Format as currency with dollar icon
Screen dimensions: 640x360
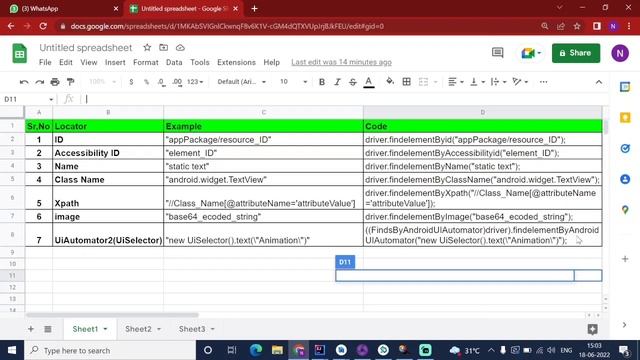click(x=131, y=82)
